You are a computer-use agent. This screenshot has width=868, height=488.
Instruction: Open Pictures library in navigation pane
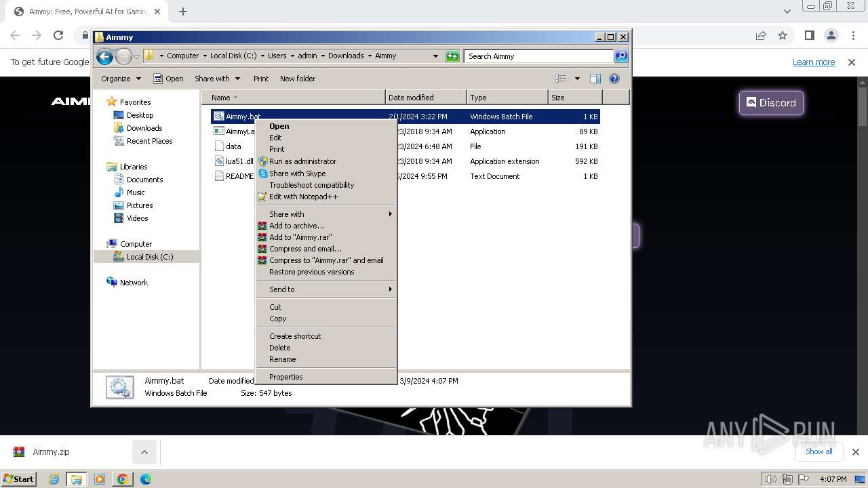(140, 205)
